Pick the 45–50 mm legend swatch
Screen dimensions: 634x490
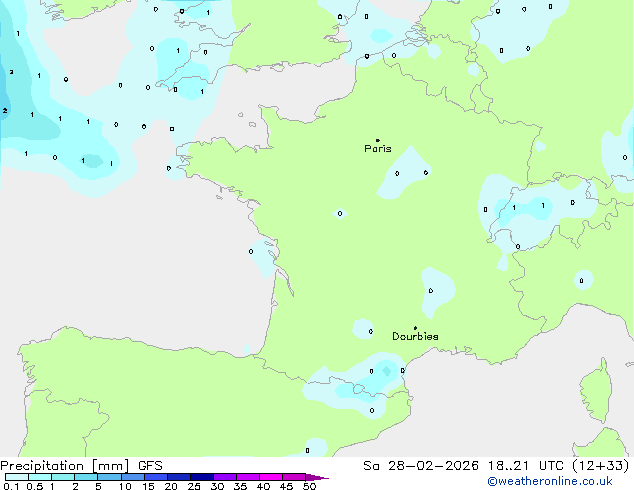click(294, 477)
